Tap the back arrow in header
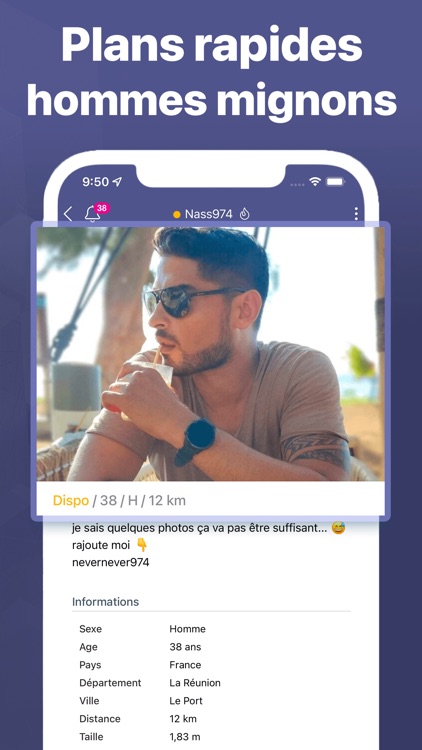422x750 pixels. coord(68,214)
